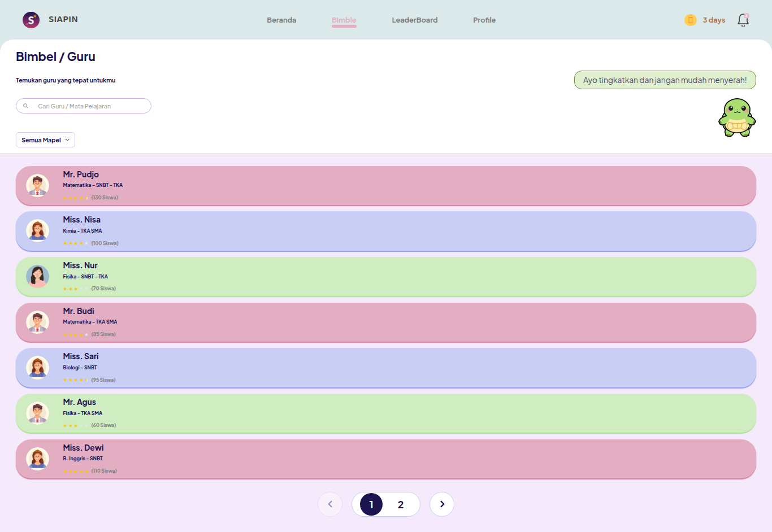Click the green turtle mascot
Screen dimensions: 772x532
point(737,117)
